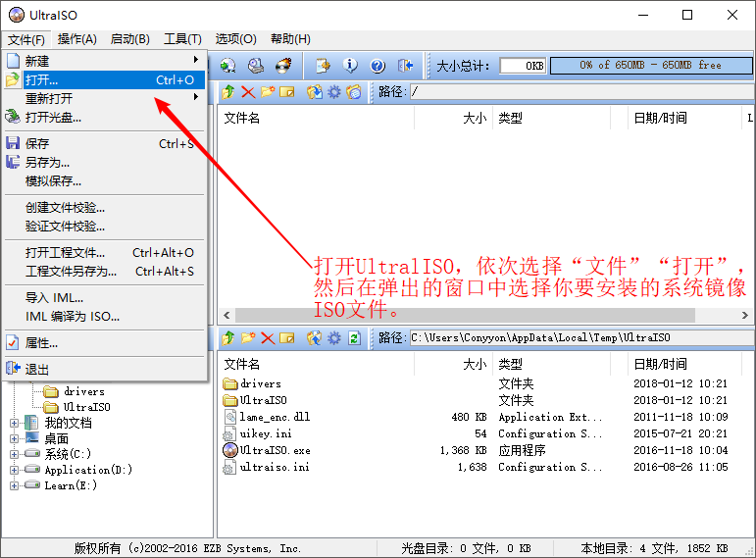Click the add-to-image icon in local pane toolbar
The width and height of the screenshot is (756, 558).
(x=315, y=338)
